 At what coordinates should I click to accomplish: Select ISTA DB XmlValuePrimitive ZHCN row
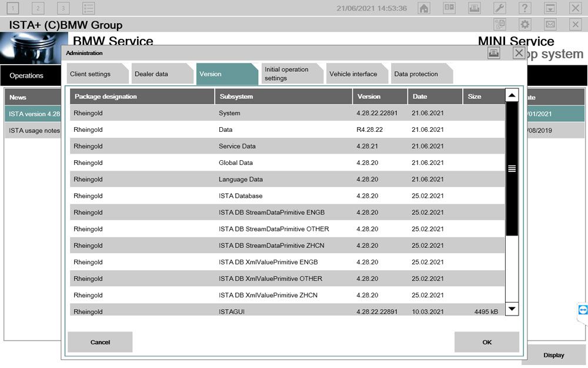[288, 295]
